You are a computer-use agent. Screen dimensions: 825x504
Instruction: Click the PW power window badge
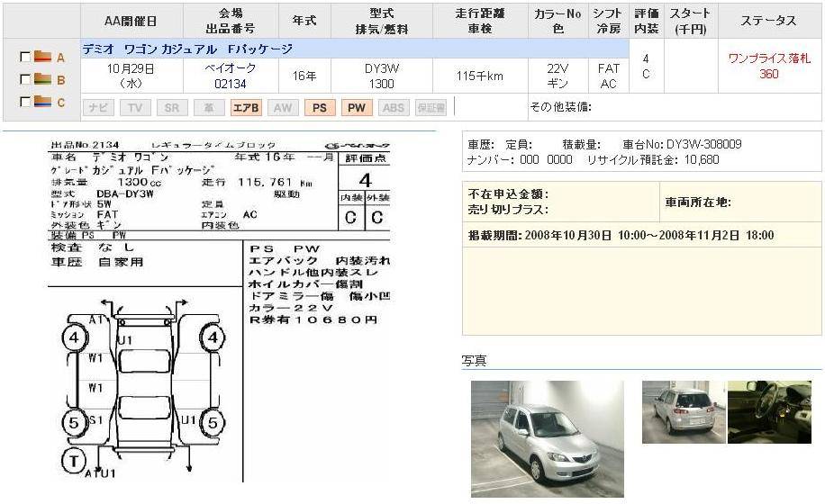pos(356,108)
